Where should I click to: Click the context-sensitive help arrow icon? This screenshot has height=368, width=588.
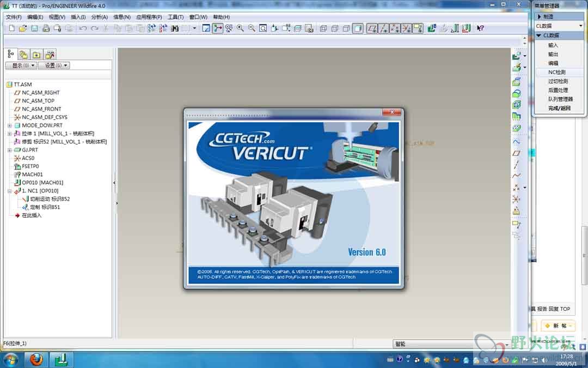pos(480,28)
